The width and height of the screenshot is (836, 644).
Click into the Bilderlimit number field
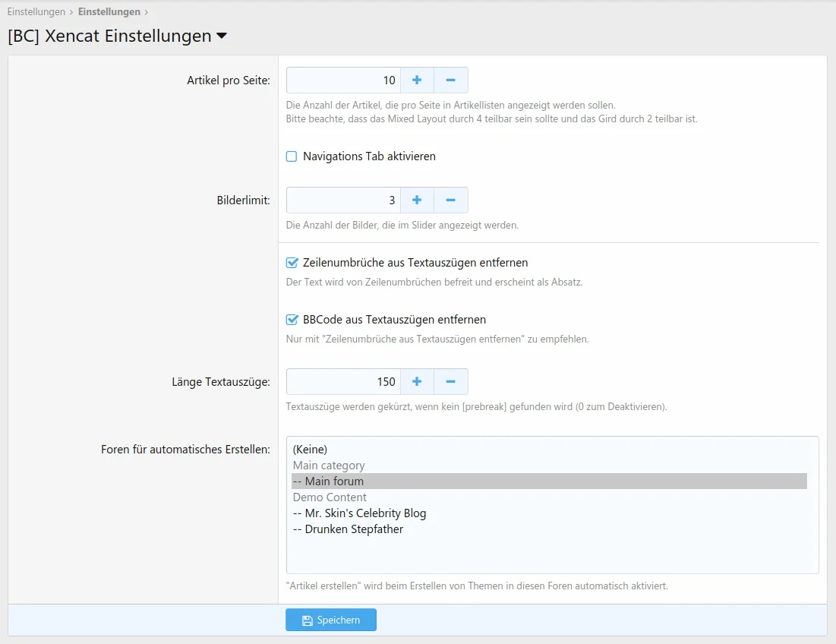pyautogui.click(x=343, y=200)
